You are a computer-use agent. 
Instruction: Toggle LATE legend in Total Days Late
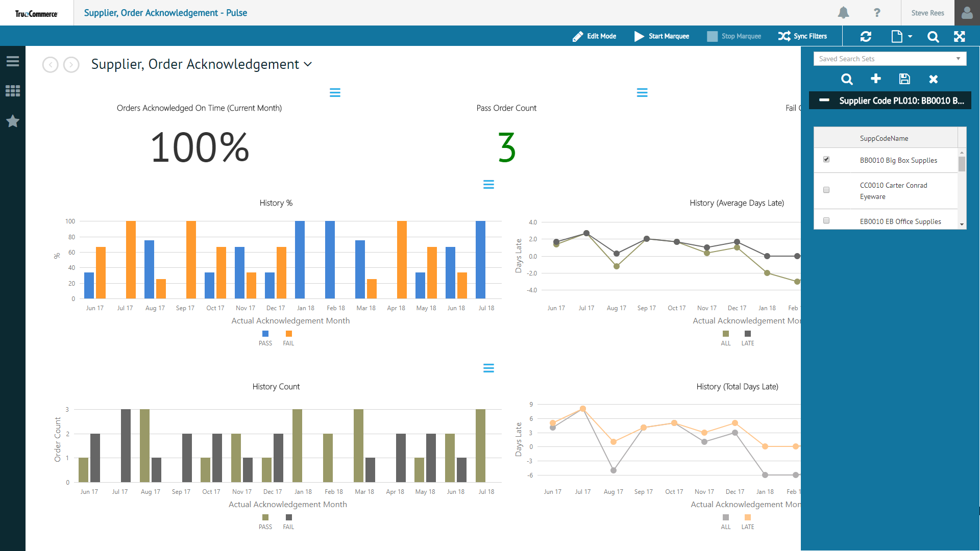pyautogui.click(x=748, y=522)
